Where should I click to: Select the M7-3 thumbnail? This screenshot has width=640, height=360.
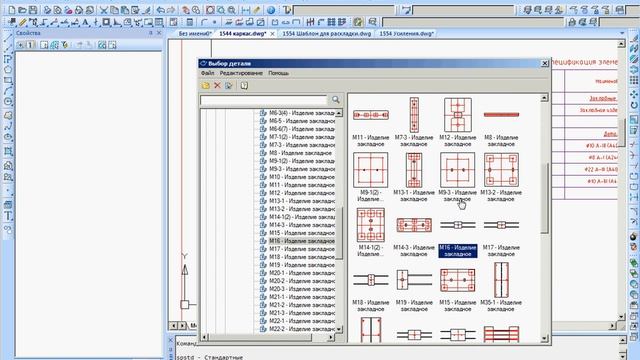point(414,115)
